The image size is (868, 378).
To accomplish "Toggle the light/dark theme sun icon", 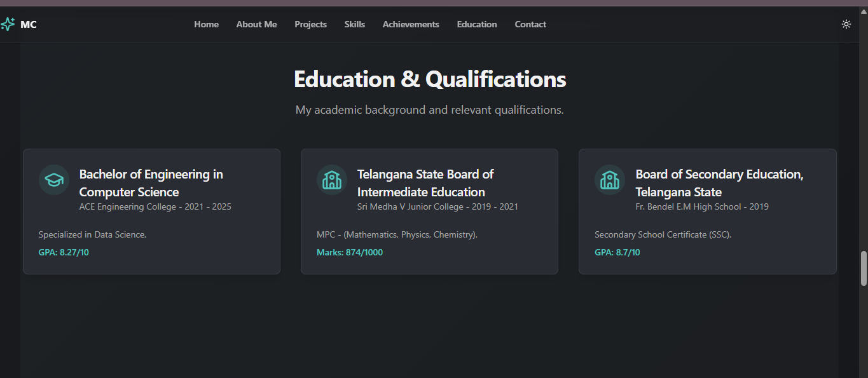I will [846, 24].
